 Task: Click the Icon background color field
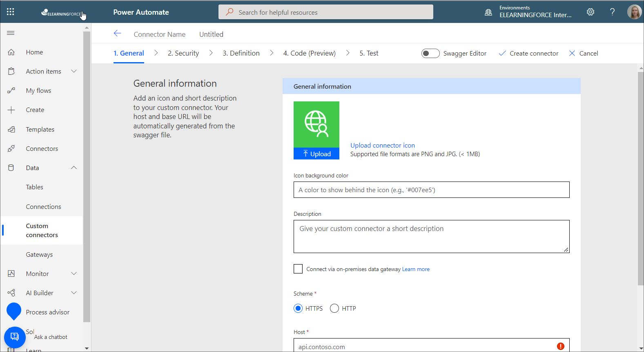431,190
